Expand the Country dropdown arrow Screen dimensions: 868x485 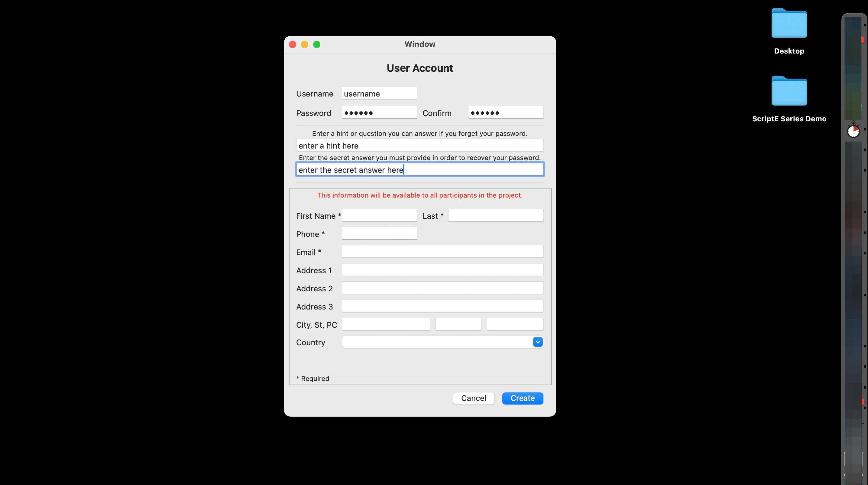(x=537, y=342)
